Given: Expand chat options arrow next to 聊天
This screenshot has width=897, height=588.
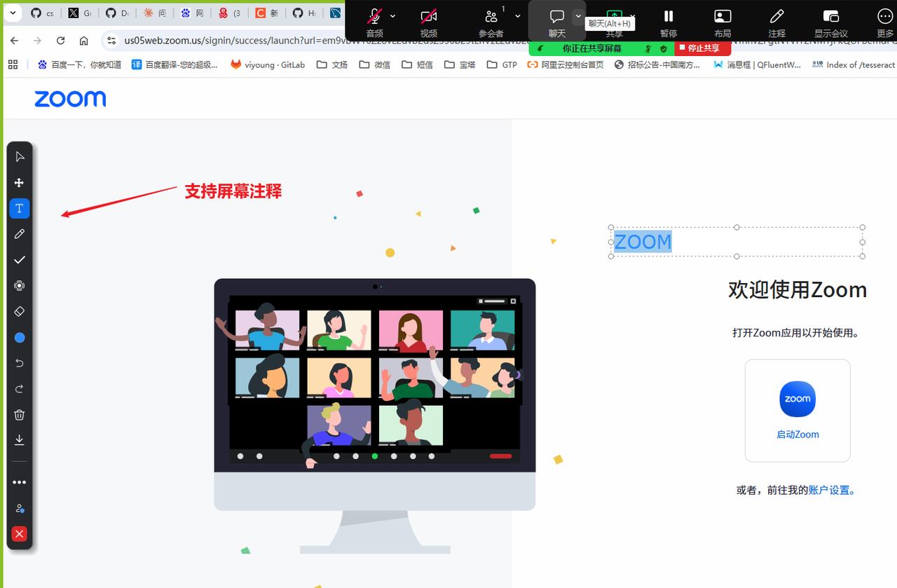Looking at the screenshot, I should tap(578, 16).
